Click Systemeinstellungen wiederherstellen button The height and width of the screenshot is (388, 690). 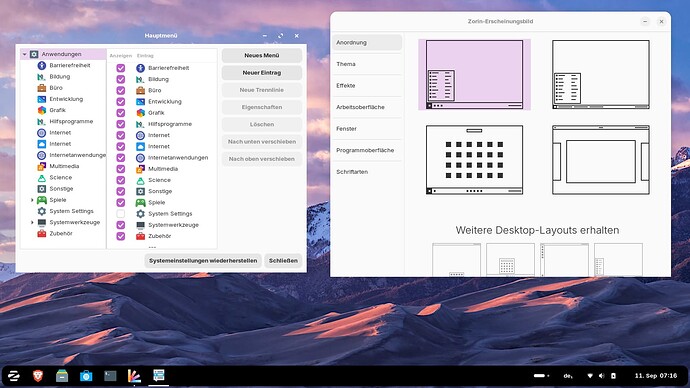(x=203, y=260)
